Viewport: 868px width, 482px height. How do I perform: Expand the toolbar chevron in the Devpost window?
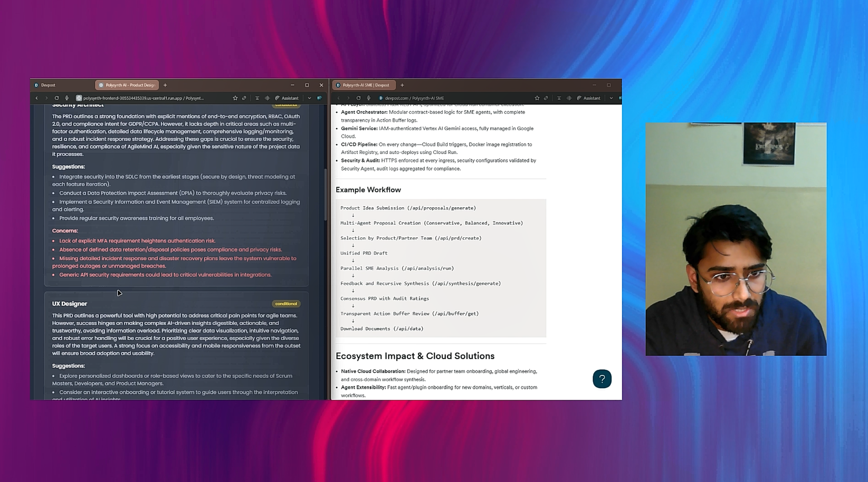click(x=611, y=98)
